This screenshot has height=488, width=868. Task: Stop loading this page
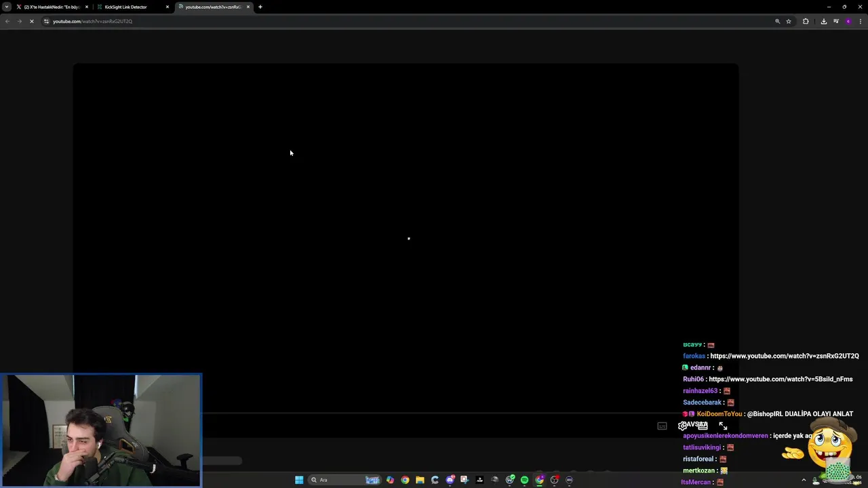[31, 21]
